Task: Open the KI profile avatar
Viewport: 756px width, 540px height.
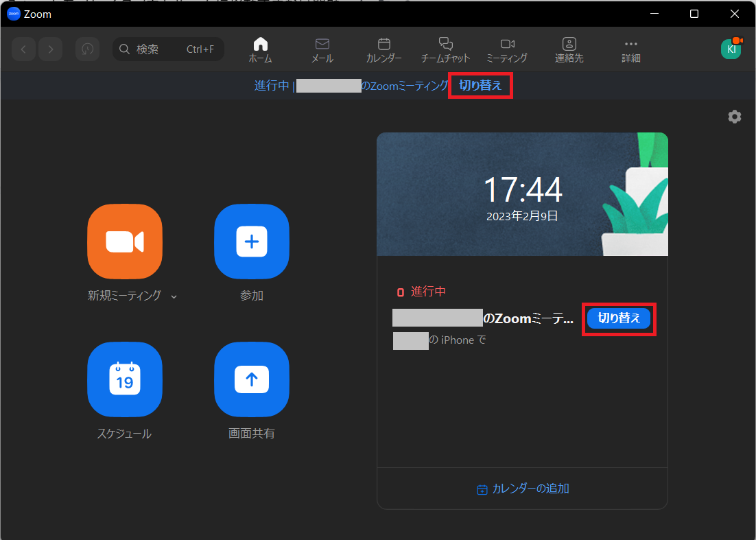Action: (731, 49)
